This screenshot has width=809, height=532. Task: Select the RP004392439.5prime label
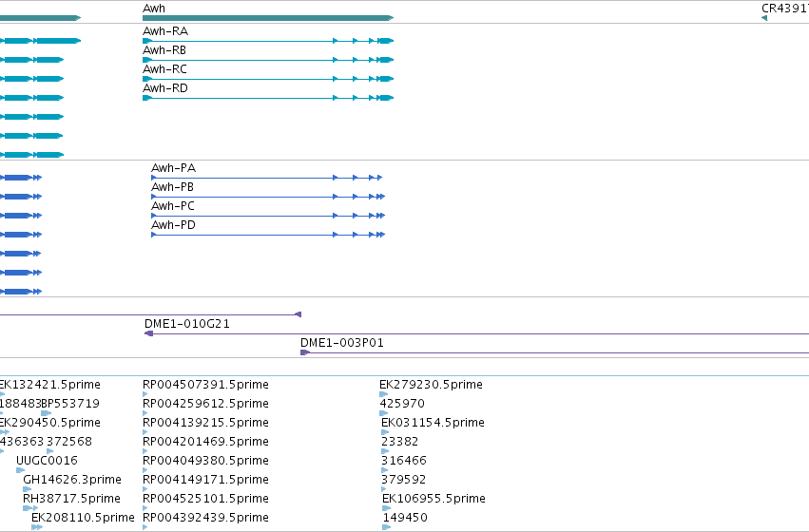(x=206, y=518)
